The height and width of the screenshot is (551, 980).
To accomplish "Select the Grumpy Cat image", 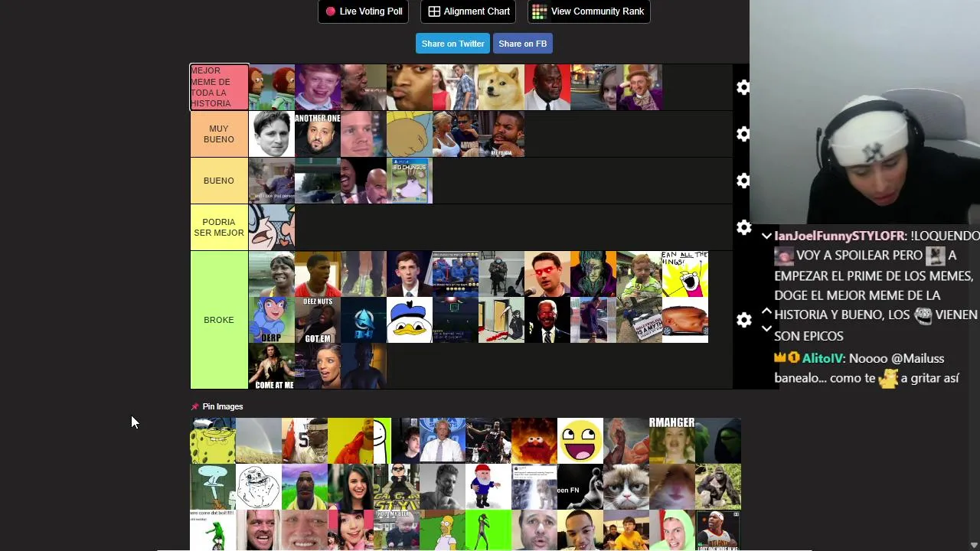I will [626, 487].
